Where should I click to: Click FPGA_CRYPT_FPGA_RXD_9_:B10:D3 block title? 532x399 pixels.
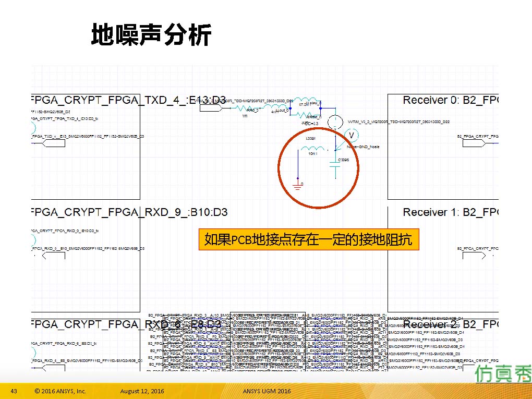tap(129, 212)
